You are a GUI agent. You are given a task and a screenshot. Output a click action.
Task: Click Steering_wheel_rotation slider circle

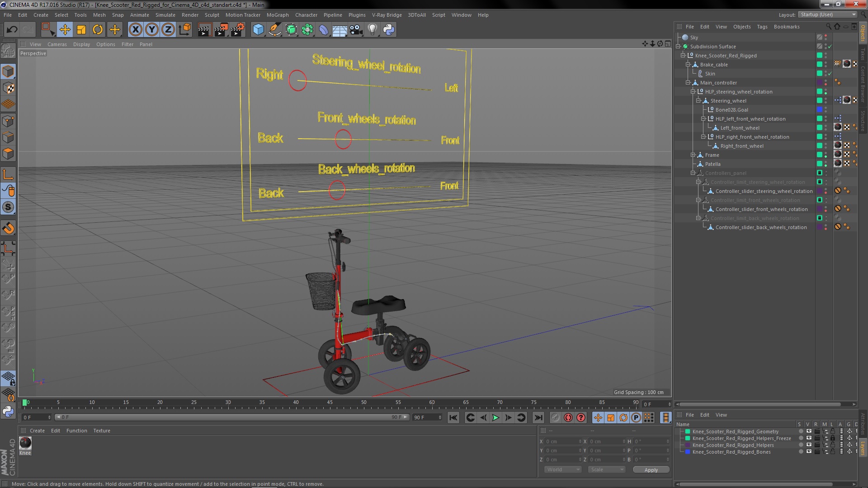pyautogui.click(x=297, y=80)
